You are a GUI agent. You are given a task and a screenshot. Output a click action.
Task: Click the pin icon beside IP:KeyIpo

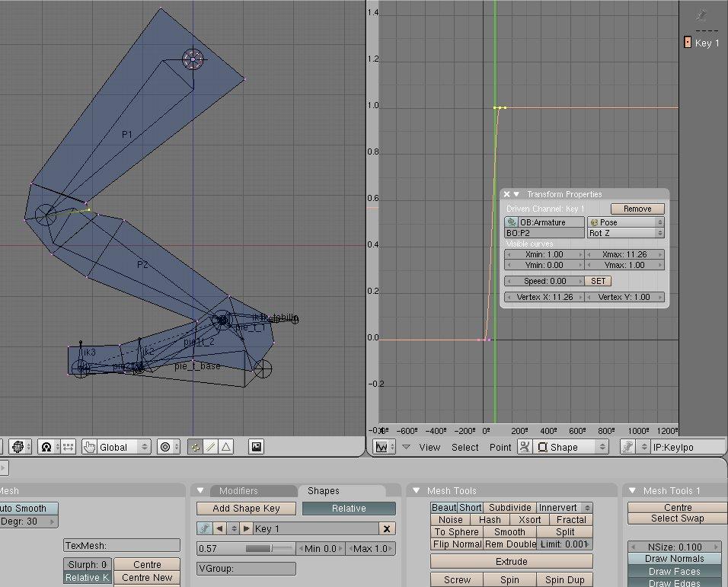628,447
